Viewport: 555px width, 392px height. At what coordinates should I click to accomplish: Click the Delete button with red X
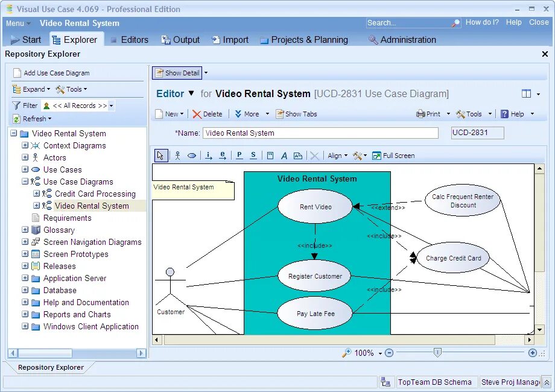[207, 114]
